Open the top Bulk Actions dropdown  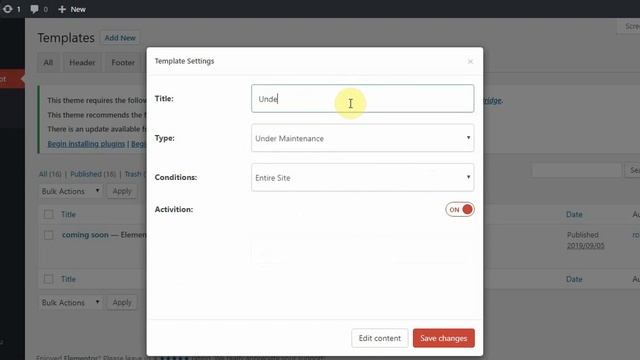pyautogui.click(x=70, y=191)
